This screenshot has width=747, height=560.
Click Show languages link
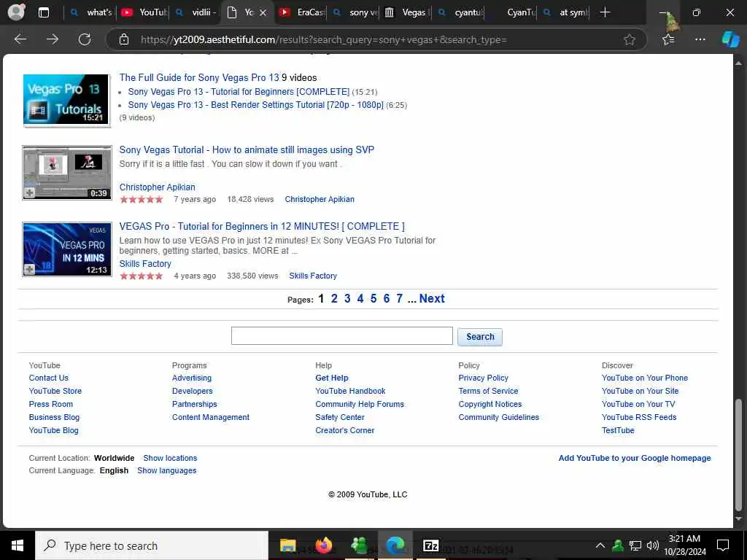(x=167, y=470)
